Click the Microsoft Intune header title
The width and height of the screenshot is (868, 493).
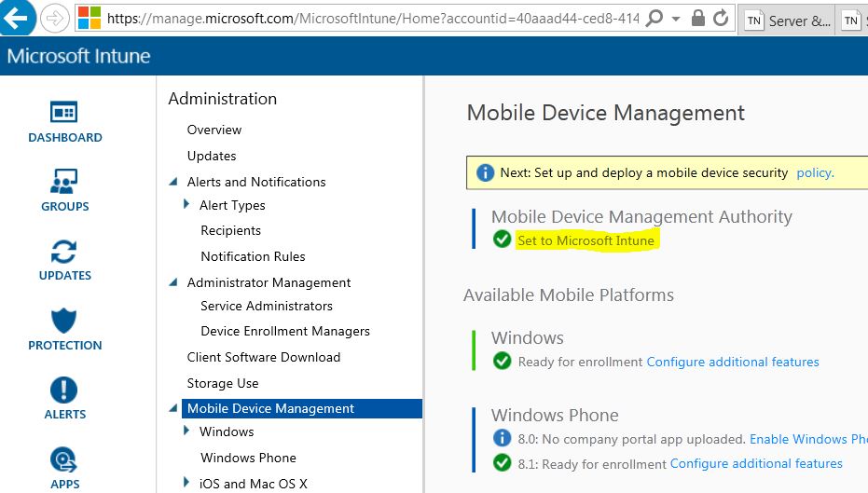[78, 56]
